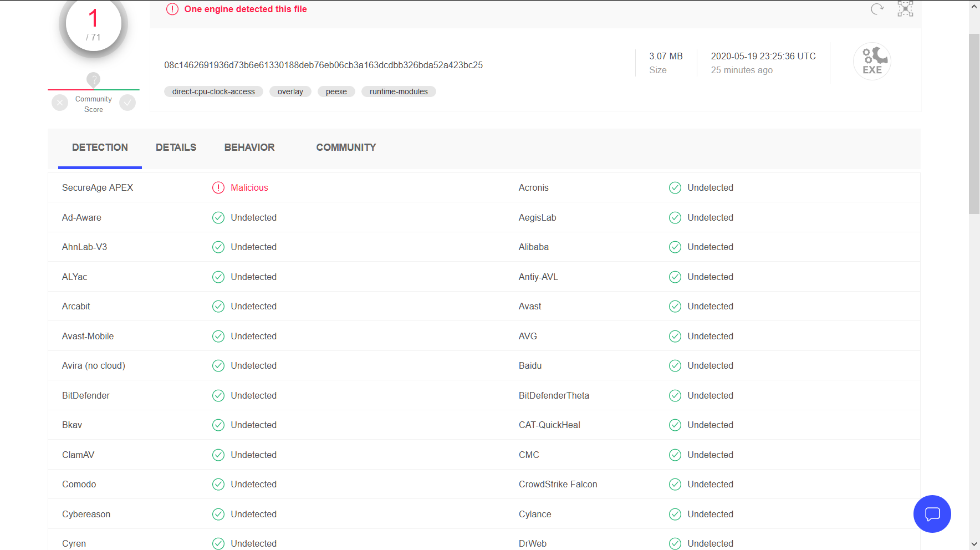Click the Malicious result text
This screenshot has height=550, width=980.
tap(249, 188)
